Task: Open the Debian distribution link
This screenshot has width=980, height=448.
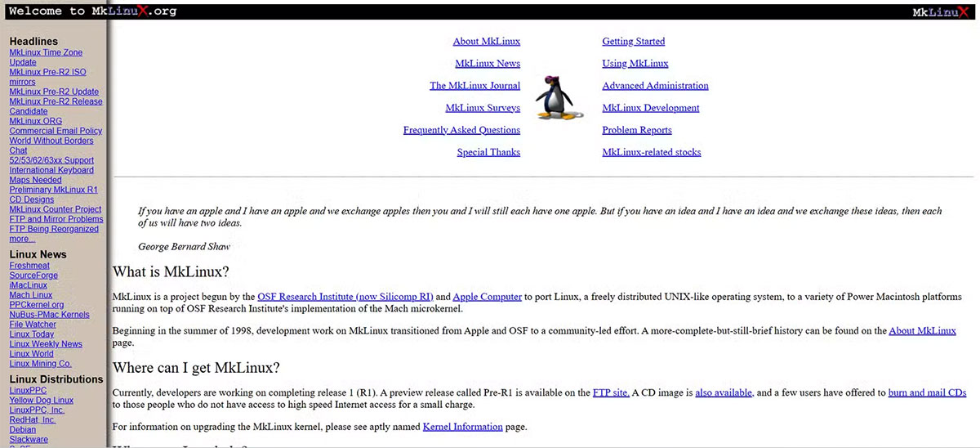Action: [x=23, y=430]
